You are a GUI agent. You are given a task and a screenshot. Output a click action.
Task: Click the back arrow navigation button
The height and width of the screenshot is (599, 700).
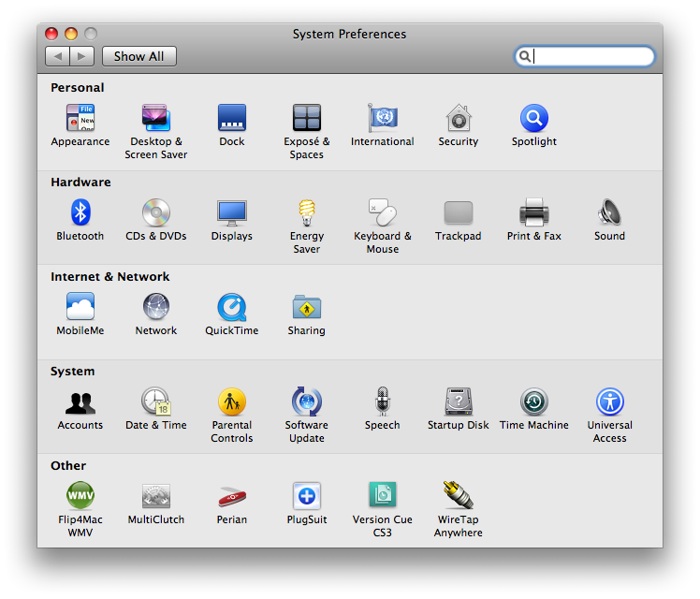coord(58,56)
